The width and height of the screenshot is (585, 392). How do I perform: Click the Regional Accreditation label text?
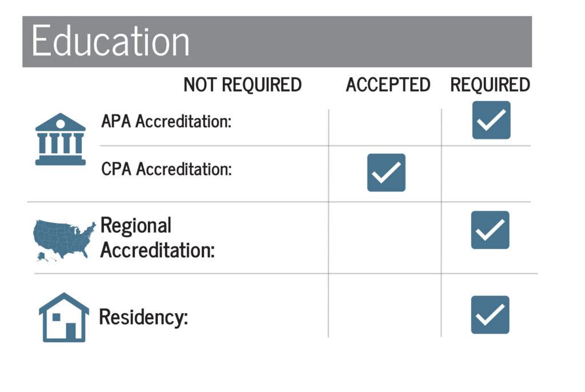tap(158, 238)
